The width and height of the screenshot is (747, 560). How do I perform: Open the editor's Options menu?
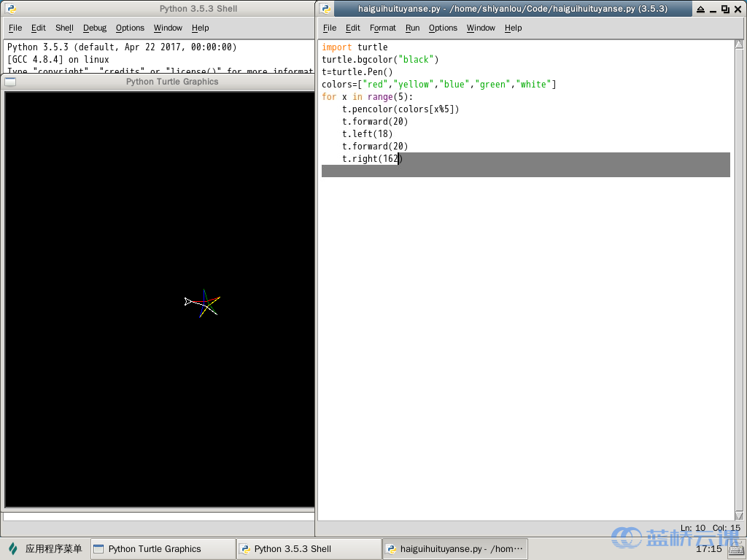pos(443,28)
